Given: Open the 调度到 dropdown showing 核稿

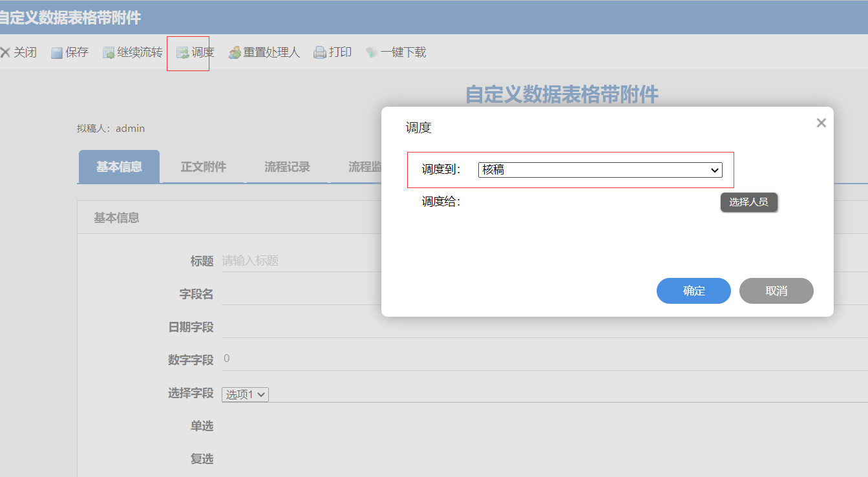Looking at the screenshot, I should click(600, 170).
